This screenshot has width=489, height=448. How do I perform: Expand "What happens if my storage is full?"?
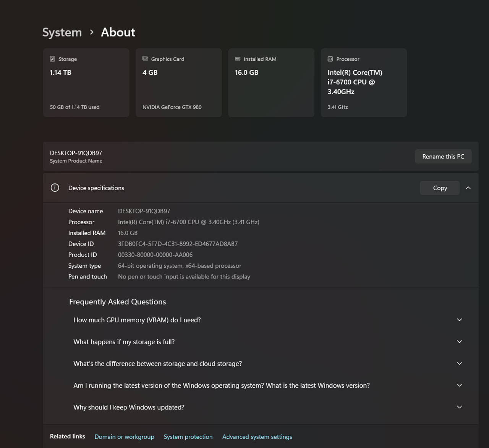459,342
